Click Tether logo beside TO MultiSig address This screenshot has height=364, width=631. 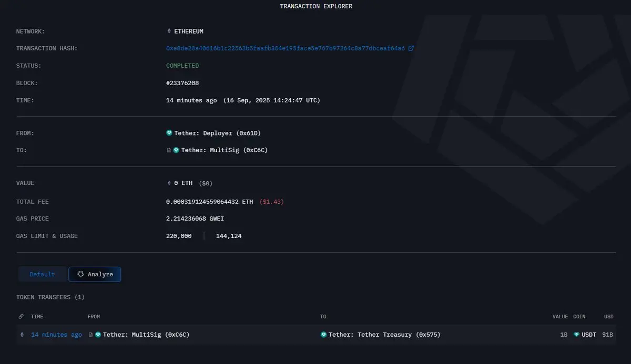pyautogui.click(x=176, y=150)
